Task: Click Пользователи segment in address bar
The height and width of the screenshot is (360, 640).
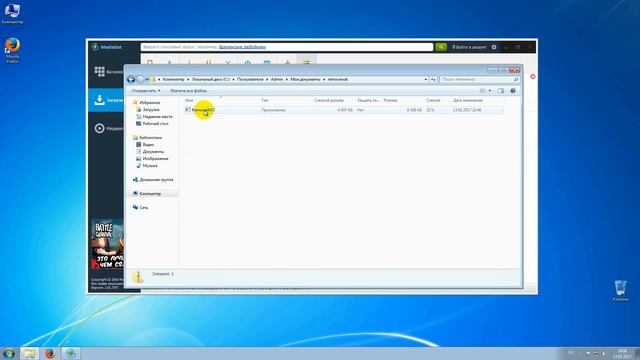Action: [x=250, y=79]
